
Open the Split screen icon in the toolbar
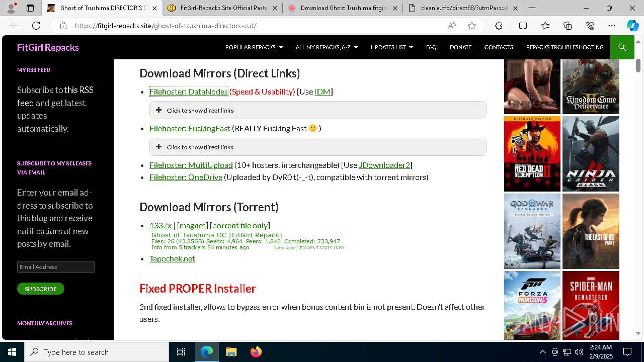pos(523,26)
